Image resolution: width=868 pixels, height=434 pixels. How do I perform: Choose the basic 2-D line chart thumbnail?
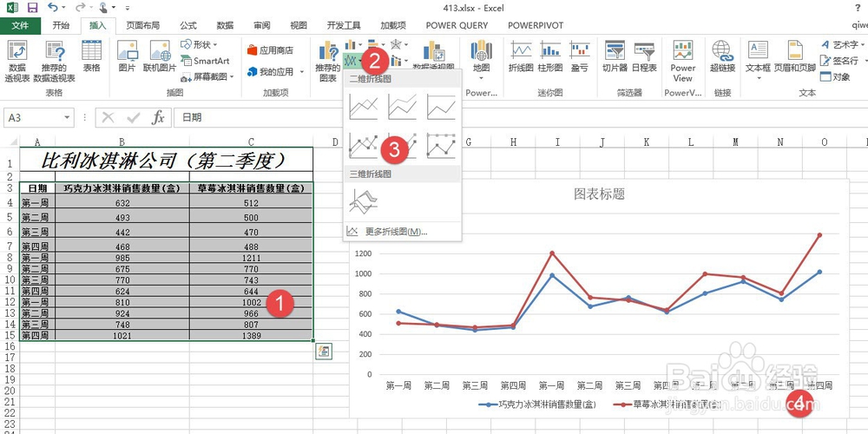click(x=363, y=107)
